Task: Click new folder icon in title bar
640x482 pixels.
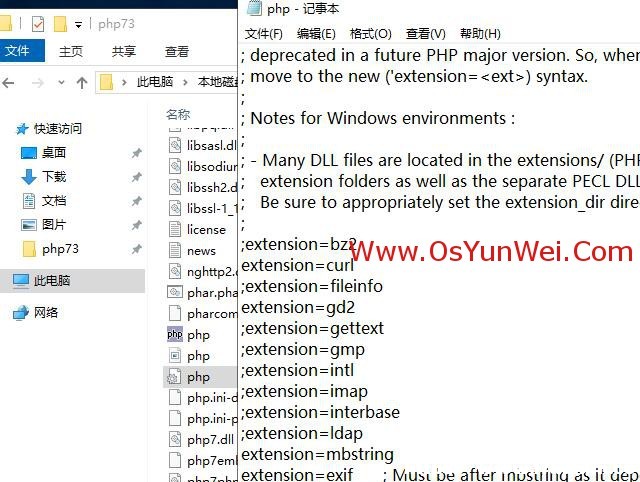Action: [60, 24]
